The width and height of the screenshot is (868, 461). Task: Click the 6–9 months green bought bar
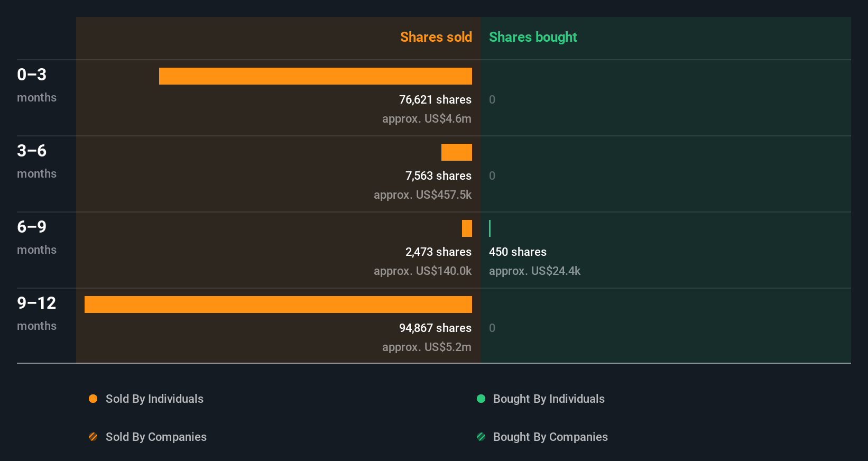[x=490, y=228]
